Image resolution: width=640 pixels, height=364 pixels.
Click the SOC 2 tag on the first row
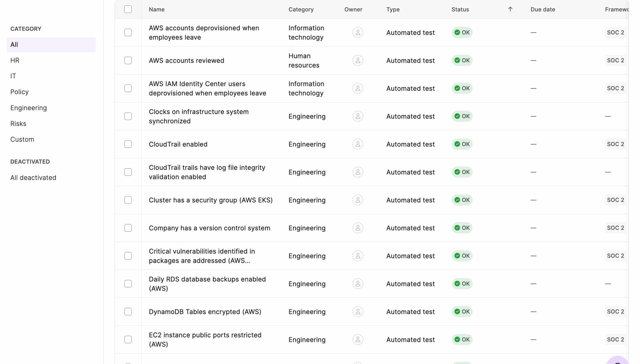[615, 32]
